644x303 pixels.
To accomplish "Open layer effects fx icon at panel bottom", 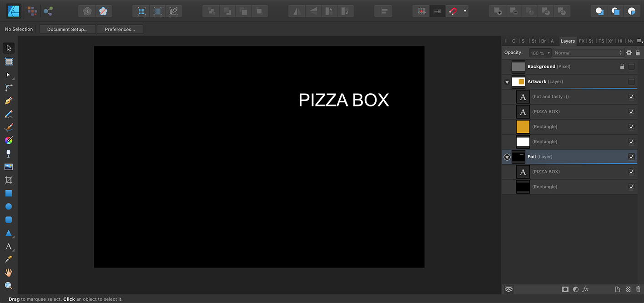I will coord(586,289).
